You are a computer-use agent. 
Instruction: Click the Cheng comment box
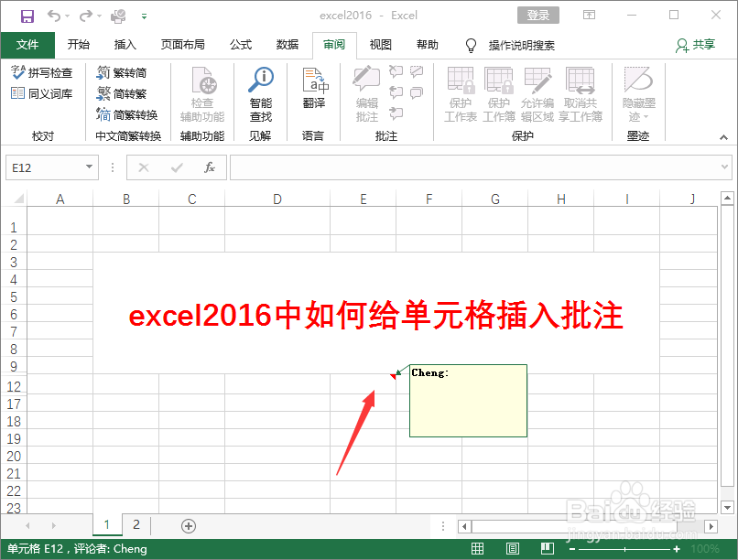(x=468, y=401)
